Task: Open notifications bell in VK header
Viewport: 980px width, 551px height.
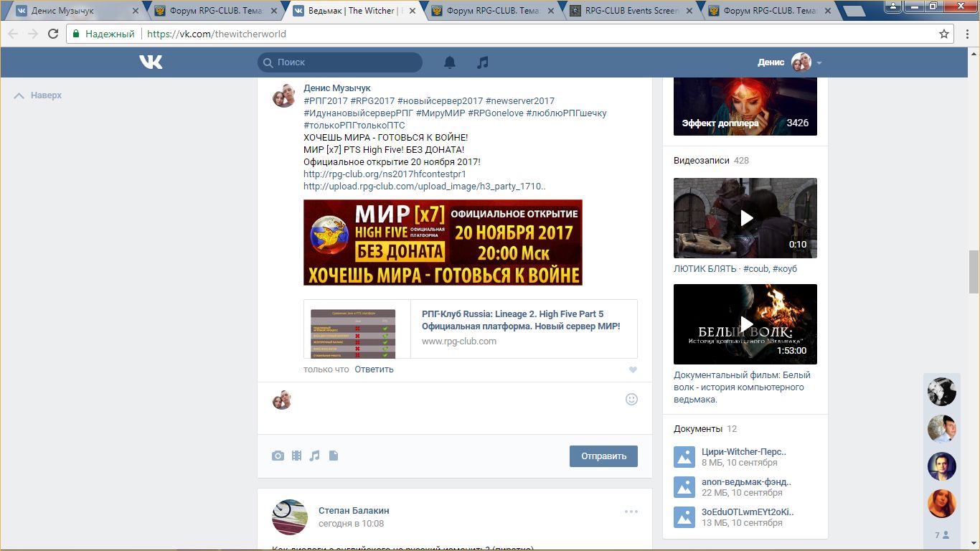Action: pos(450,62)
